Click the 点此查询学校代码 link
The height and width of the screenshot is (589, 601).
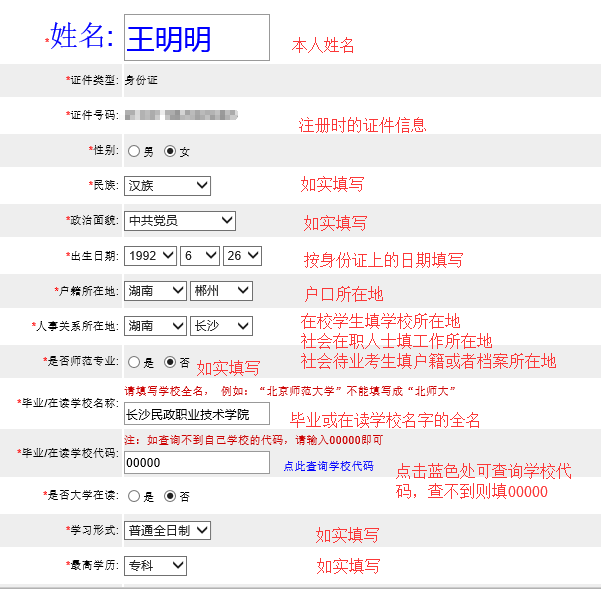click(x=328, y=467)
